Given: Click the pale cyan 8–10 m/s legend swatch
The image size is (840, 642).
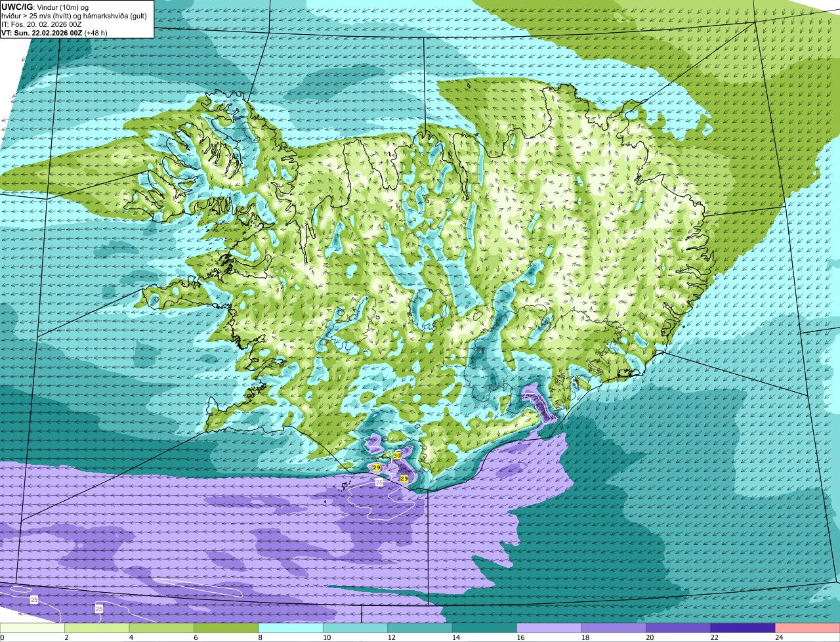Looking at the screenshot, I should pos(291,628).
